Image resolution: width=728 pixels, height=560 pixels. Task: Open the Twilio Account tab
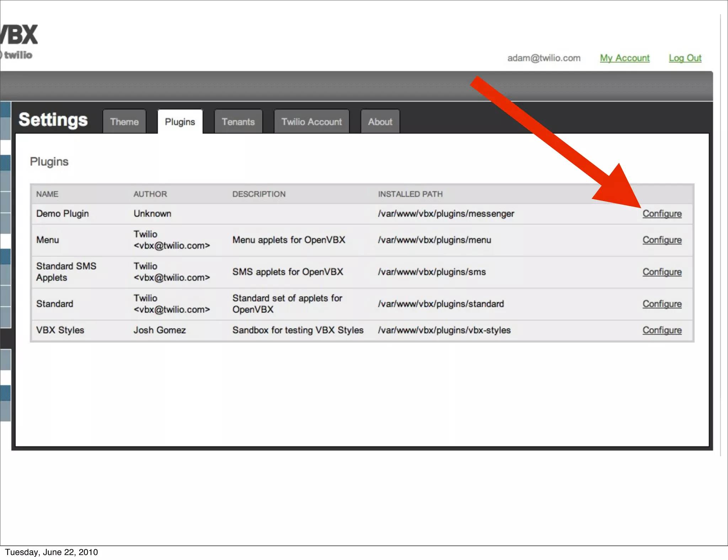[x=311, y=122]
